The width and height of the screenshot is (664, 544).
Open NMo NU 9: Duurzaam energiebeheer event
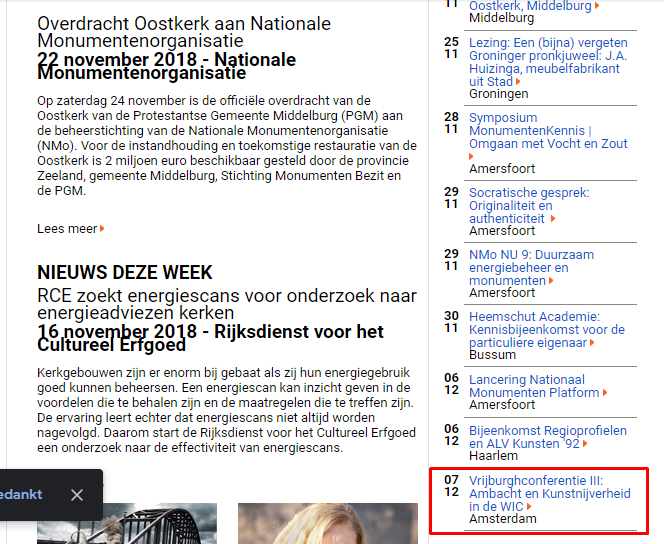[531, 267]
